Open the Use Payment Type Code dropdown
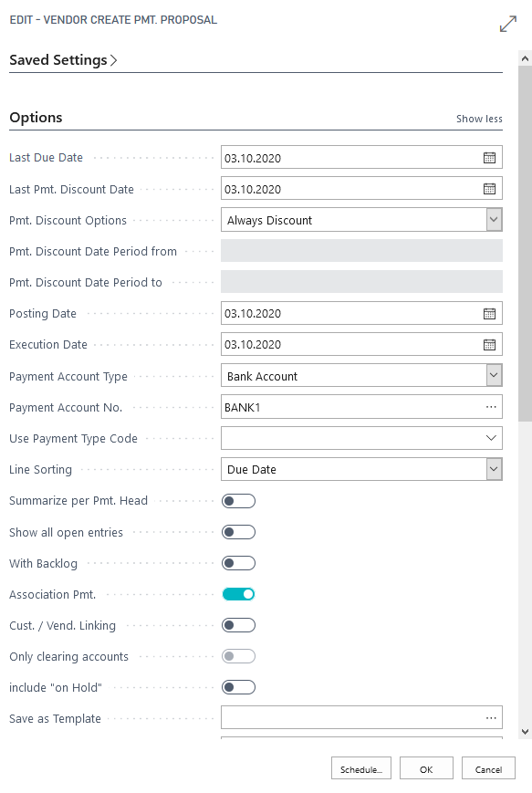Image resolution: width=532 pixels, height=793 pixels. 492,437
